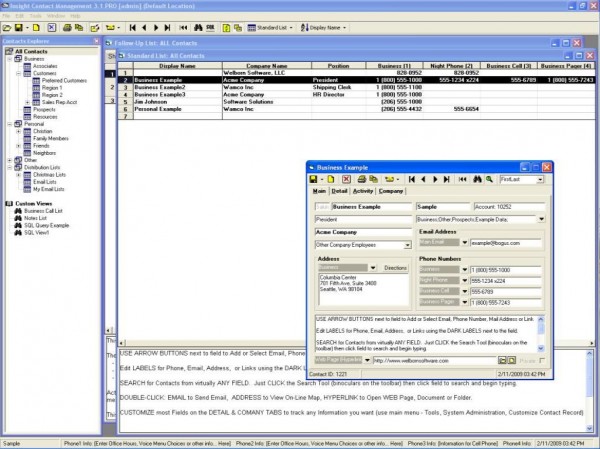The width and height of the screenshot is (600, 449).
Task: Open the Other Company Employees combo box
Action: click(408, 244)
